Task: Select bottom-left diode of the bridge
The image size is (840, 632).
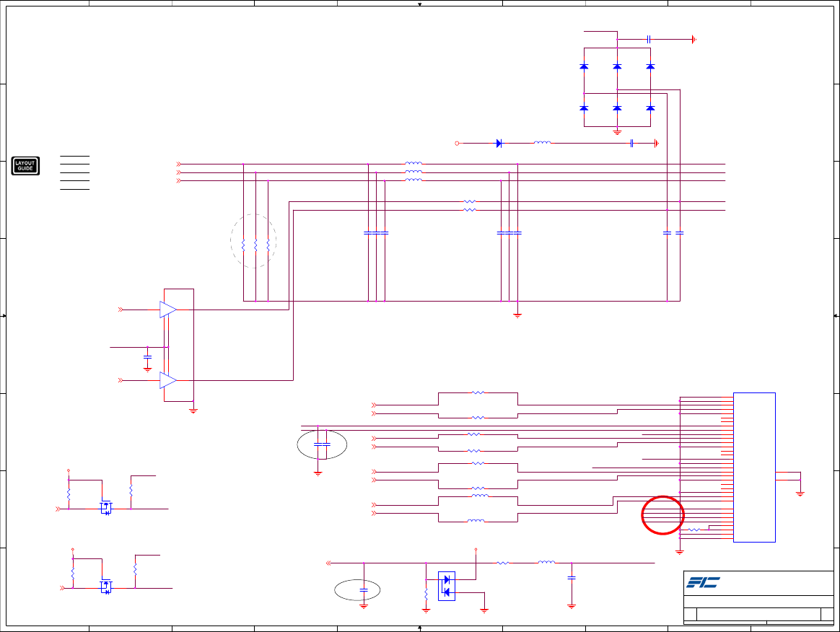Action: coord(584,108)
